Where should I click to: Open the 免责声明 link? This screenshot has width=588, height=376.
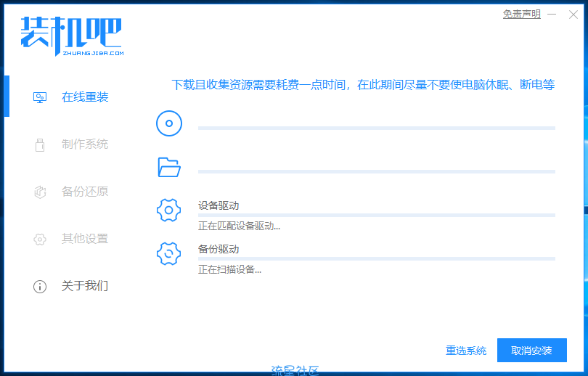(522, 15)
